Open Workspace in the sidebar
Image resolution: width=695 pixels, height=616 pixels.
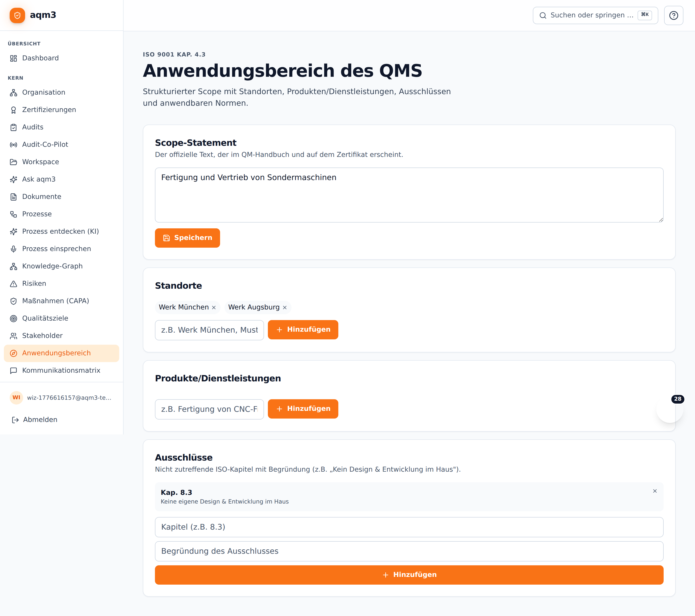point(62,162)
